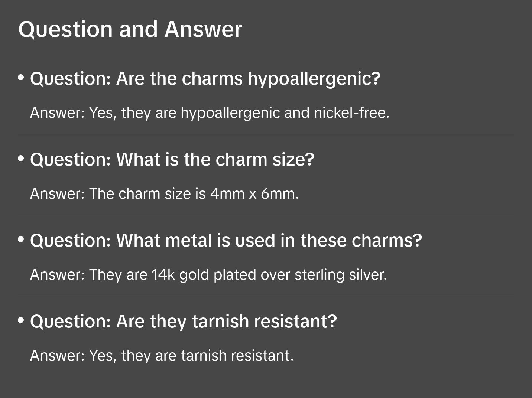
Task: Click the bullet beside the hypoallergenic question
Action: tap(21, 78)
